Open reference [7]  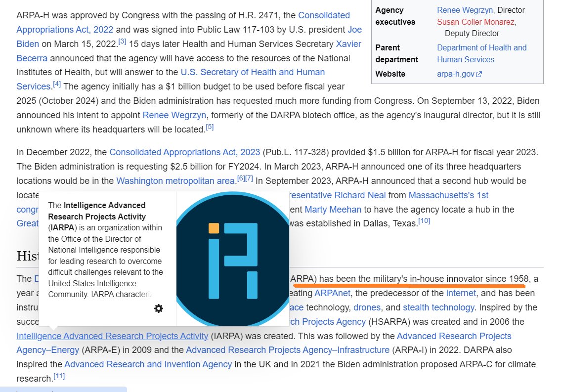(249, 178)
